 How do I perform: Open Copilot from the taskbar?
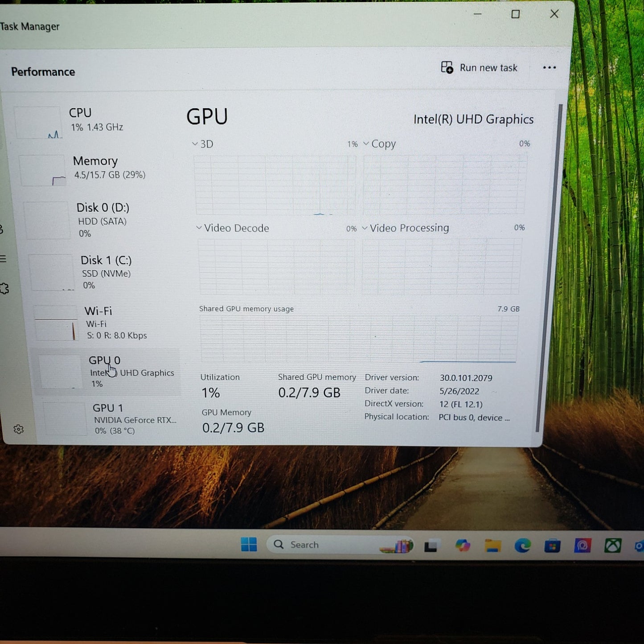[463, 545]
